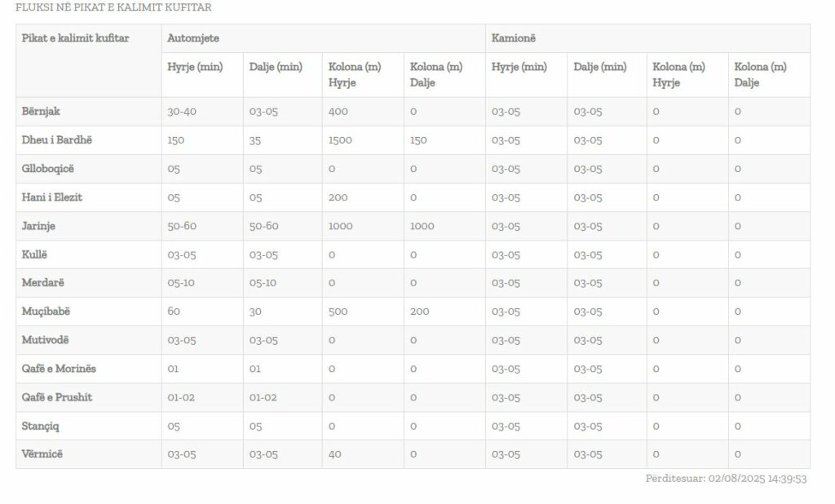Click the Hani i Elezit row label
This screenshot has height=504, width=835.
click(51, 197)
